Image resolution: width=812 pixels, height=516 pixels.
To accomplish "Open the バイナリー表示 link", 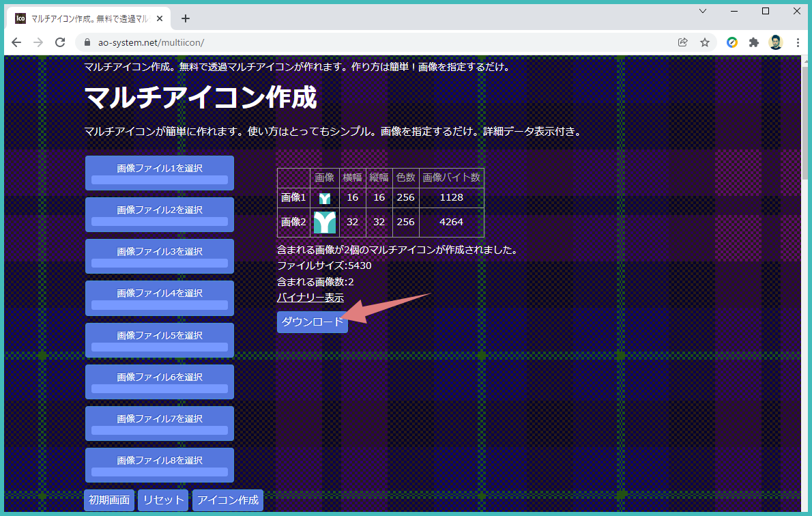I will [310, 298].
